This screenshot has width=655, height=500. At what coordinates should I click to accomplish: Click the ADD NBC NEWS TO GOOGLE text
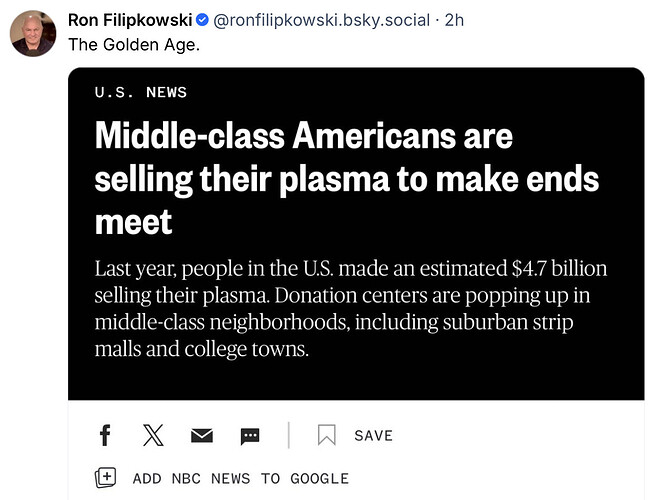coord(240,479)
